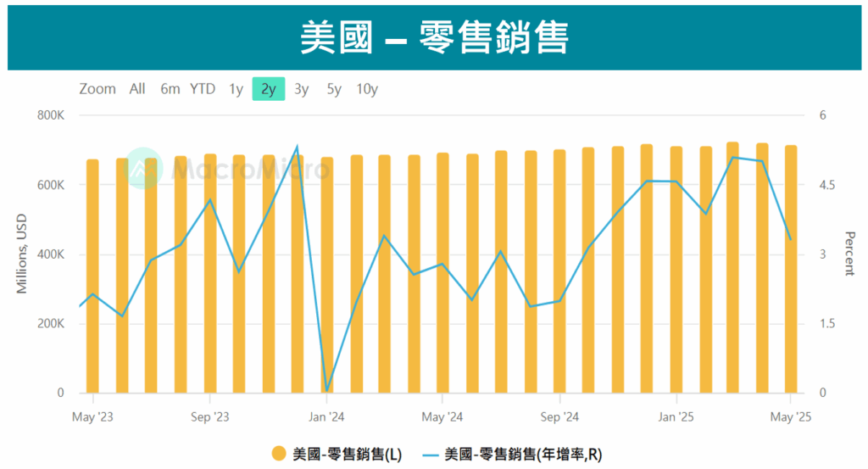Select the All zoom range

pos(137,89)
